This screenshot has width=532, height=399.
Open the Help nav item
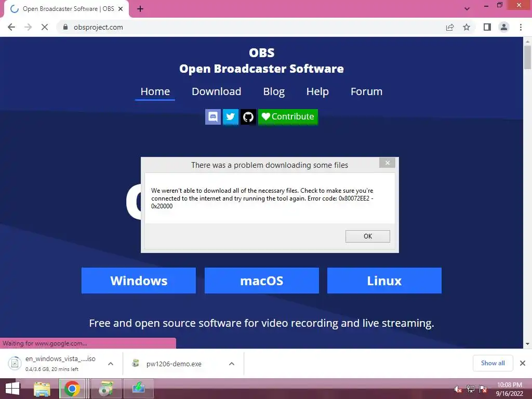317,91
